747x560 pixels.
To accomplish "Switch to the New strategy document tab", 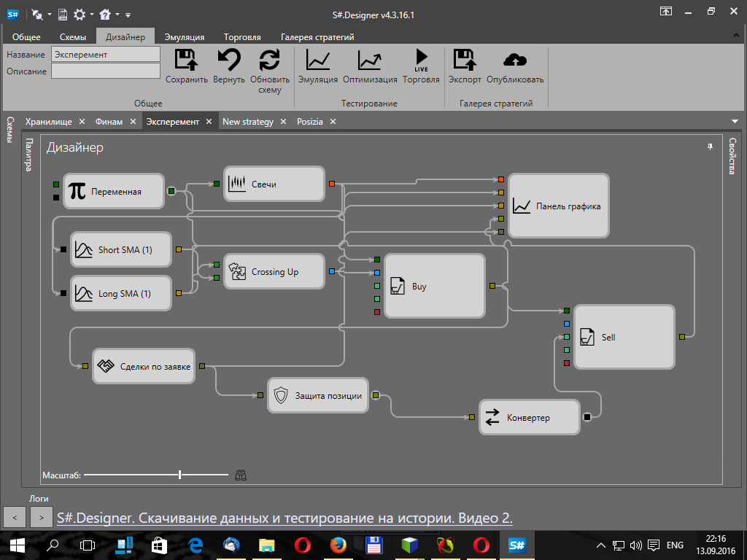I will pyautogui.click(x=248, y=122).
